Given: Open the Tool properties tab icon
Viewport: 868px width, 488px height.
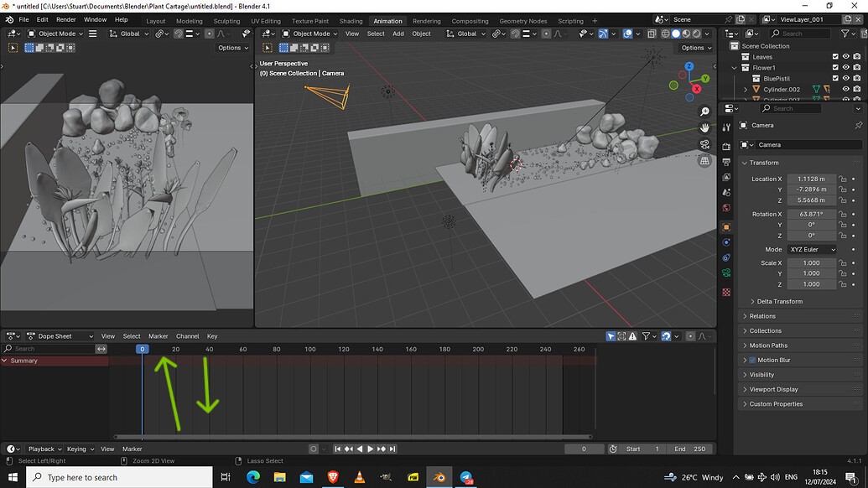Looking at the screenshot, I should click(x=726, y=127).
